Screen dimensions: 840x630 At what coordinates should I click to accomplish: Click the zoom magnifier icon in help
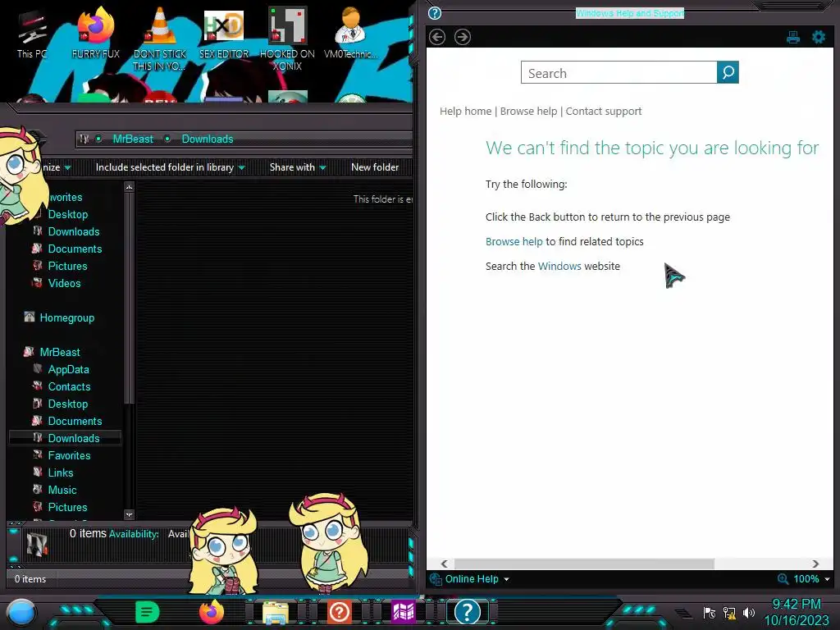(x=783, y=579)
